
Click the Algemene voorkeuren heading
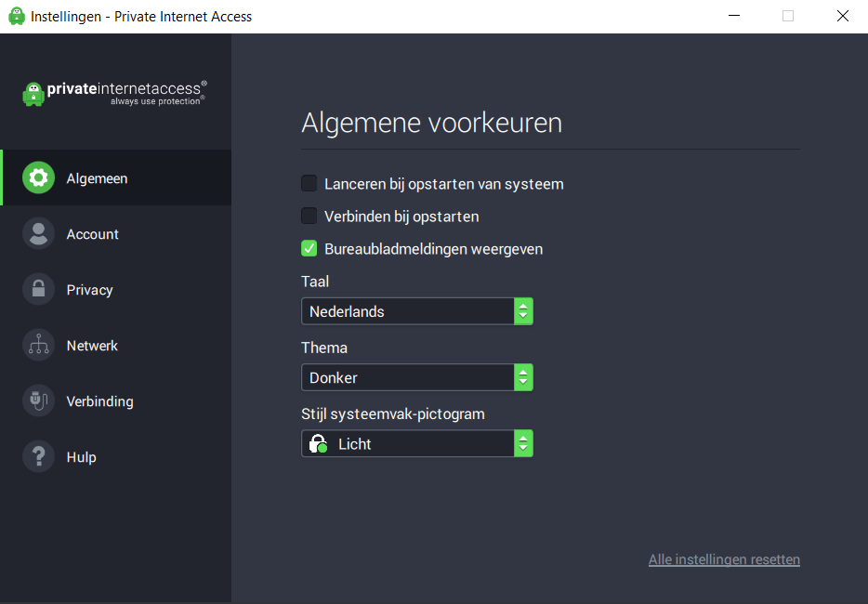pyautogui.click(x=432, y=123)
